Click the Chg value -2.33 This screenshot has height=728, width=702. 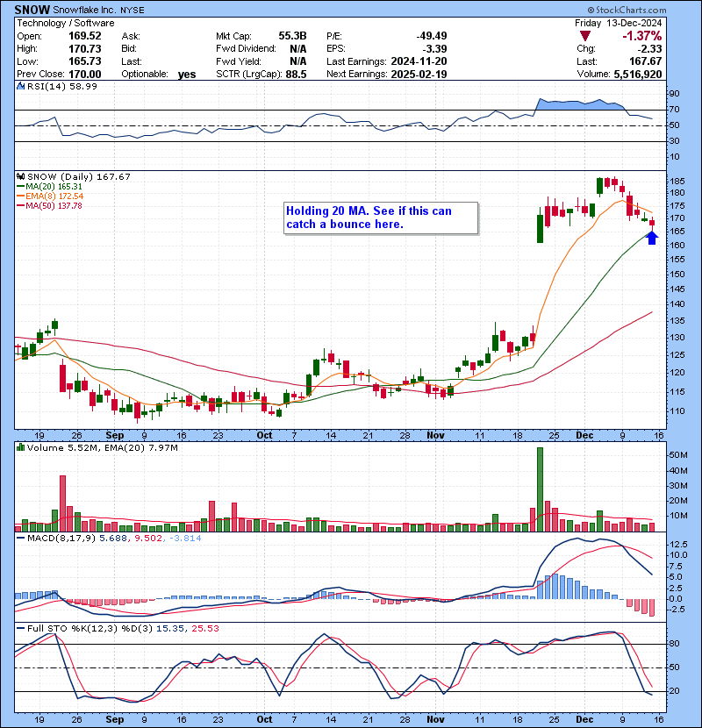(649, 48)
